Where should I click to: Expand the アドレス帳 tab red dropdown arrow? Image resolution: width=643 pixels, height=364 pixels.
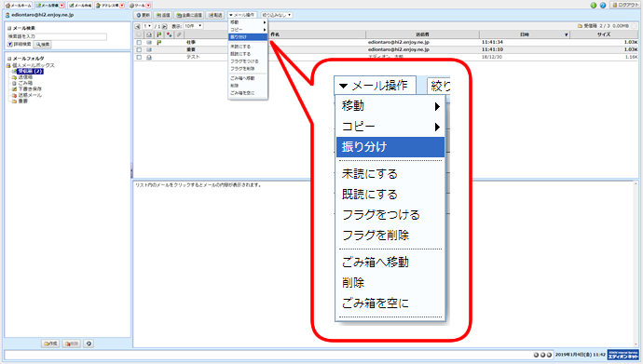(122, 6)
